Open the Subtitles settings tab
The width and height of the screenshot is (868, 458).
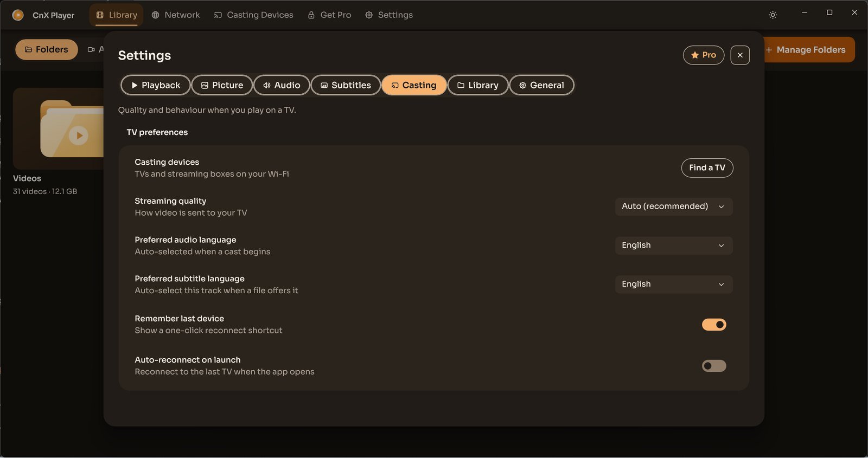[346, 85]
